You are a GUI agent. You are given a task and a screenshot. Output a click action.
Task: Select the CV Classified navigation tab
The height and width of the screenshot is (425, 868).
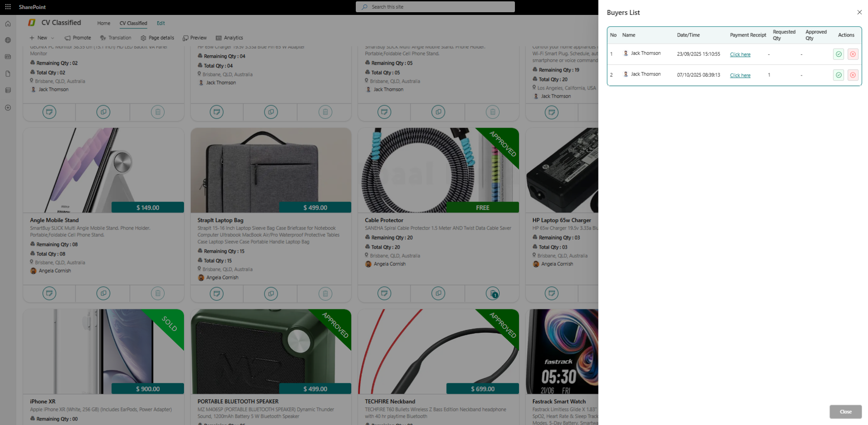click(x=133, y=23)
